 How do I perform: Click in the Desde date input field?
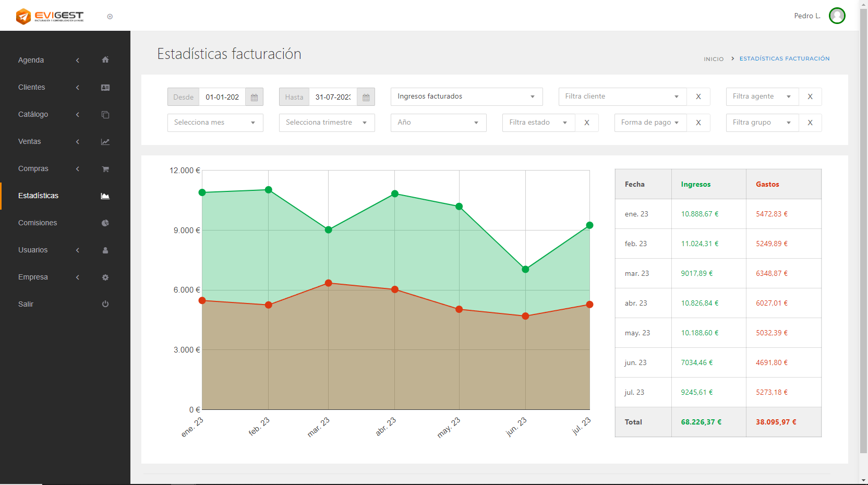tap(222, 97)
